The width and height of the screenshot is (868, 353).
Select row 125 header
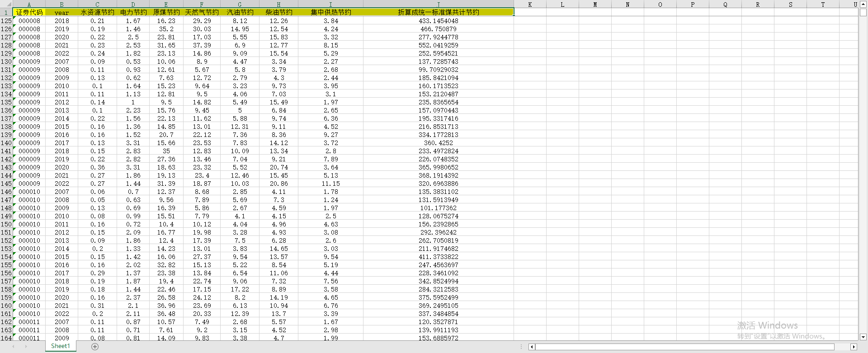[x=6, y=21]
